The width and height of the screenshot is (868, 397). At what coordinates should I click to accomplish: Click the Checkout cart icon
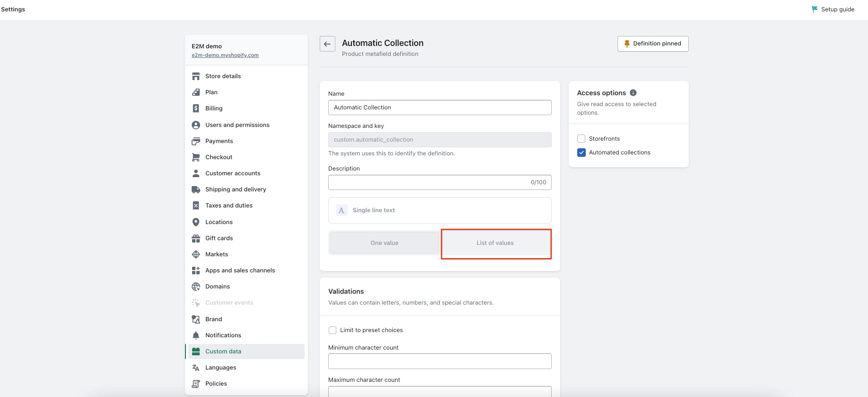pos(195,157)
